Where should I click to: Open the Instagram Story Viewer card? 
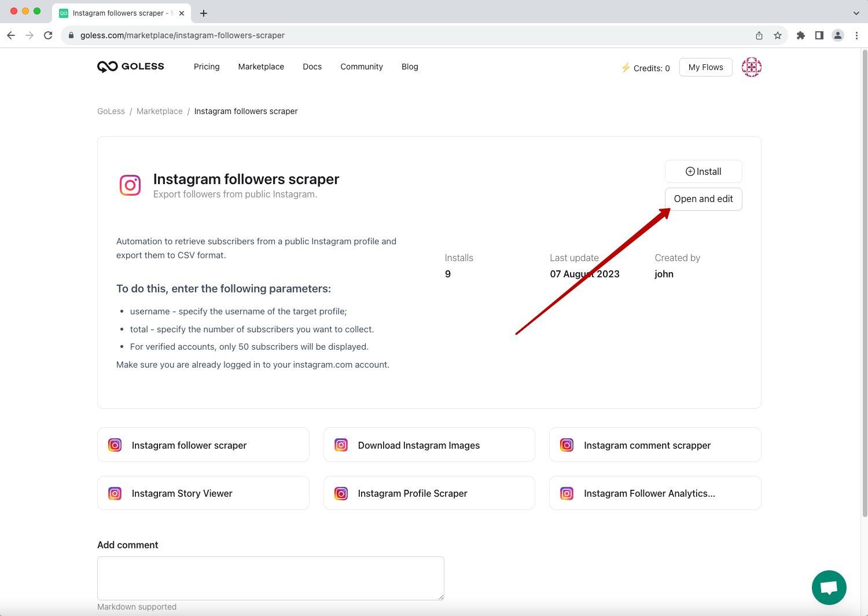click(x=203, y=493)
